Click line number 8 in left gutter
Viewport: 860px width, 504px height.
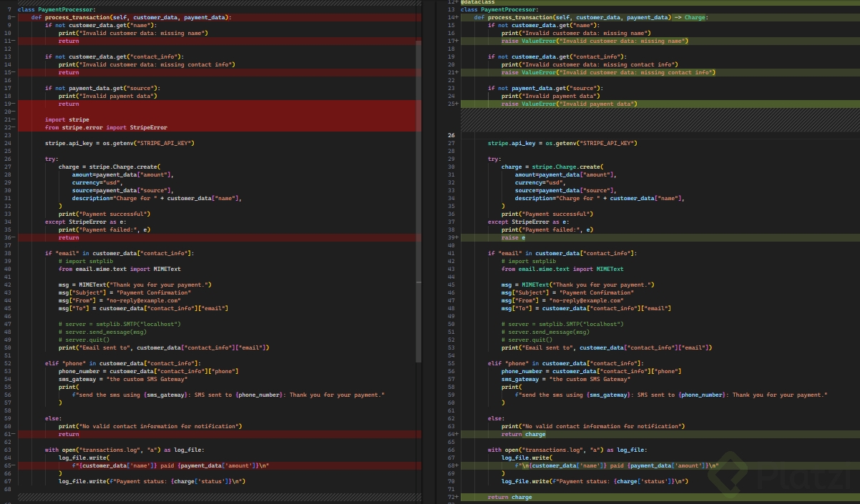(x=9, y=17)
